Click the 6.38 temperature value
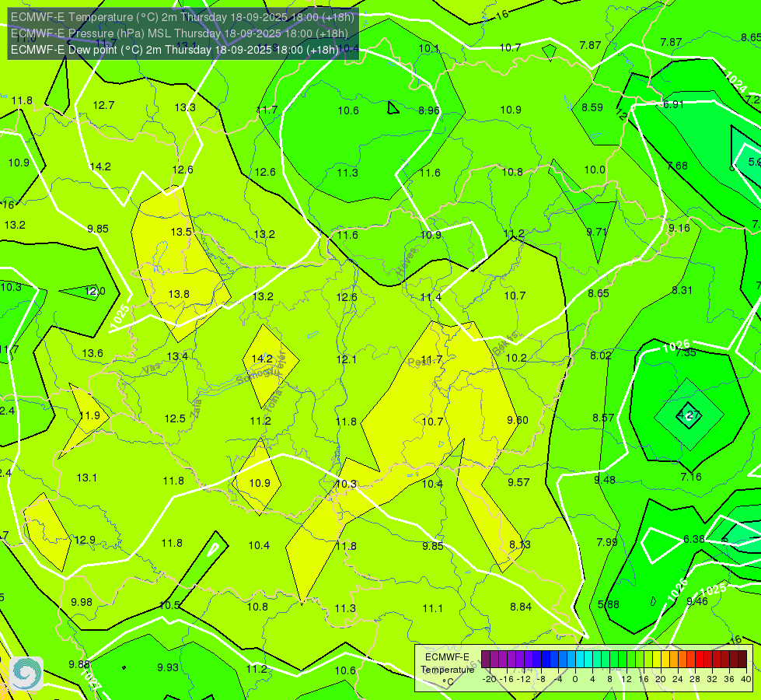This screenshot has height=700, width=761. pos(694,539)
